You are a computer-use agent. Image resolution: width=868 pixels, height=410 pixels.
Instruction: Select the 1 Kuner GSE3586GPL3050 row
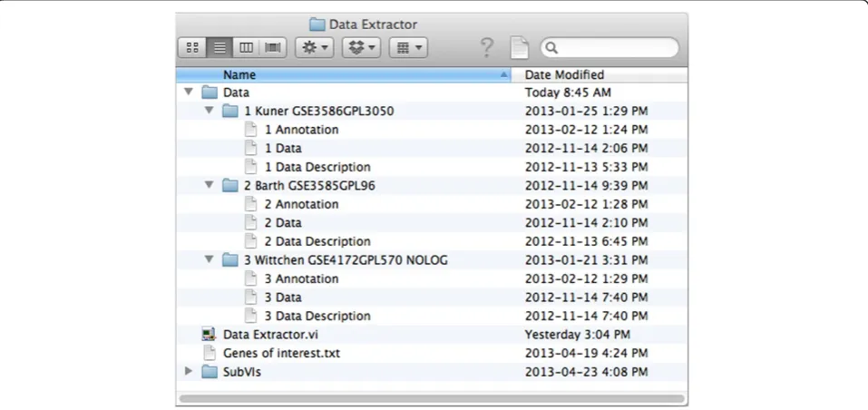(432, 112)
